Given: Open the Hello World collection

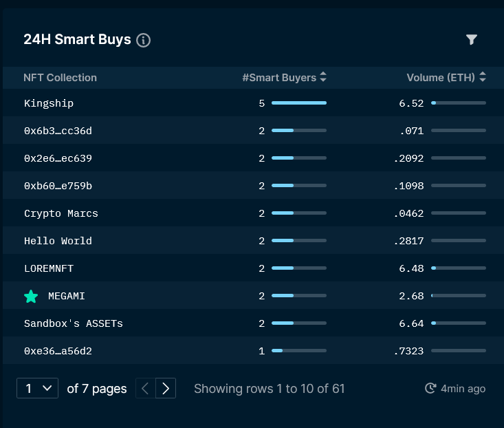Looking at the screenshot, I should pos(58,241).
